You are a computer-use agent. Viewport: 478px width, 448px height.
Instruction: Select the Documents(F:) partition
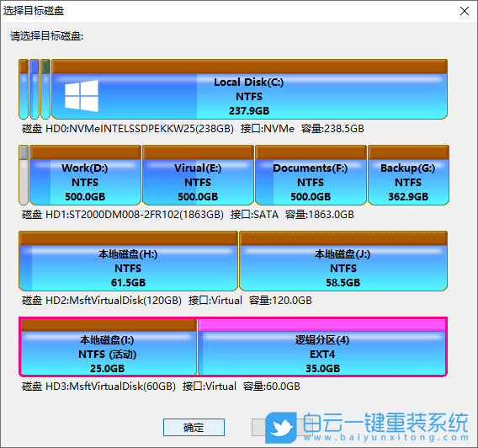point(311,175)
